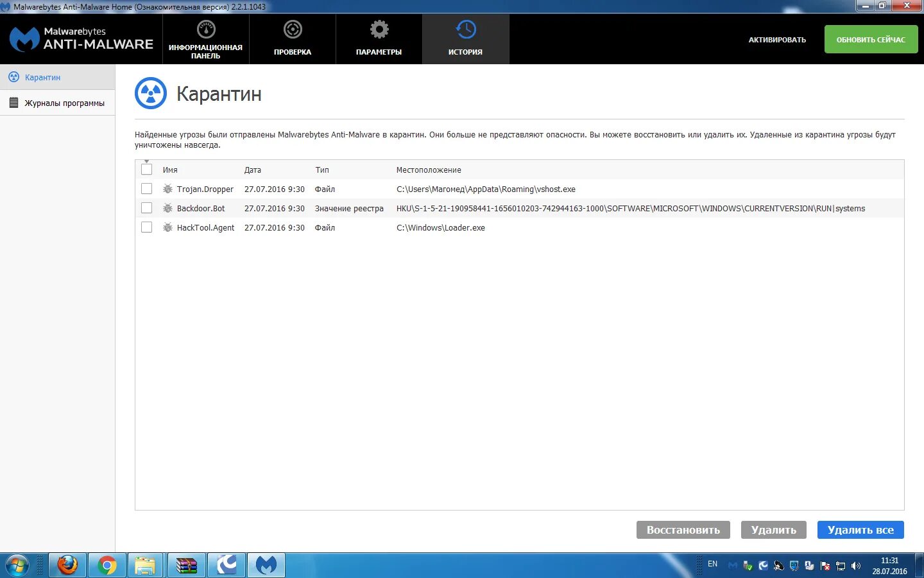924x578 pixels.
Task: Open WinRAR from the taskbar
Action: click(187, 566)
